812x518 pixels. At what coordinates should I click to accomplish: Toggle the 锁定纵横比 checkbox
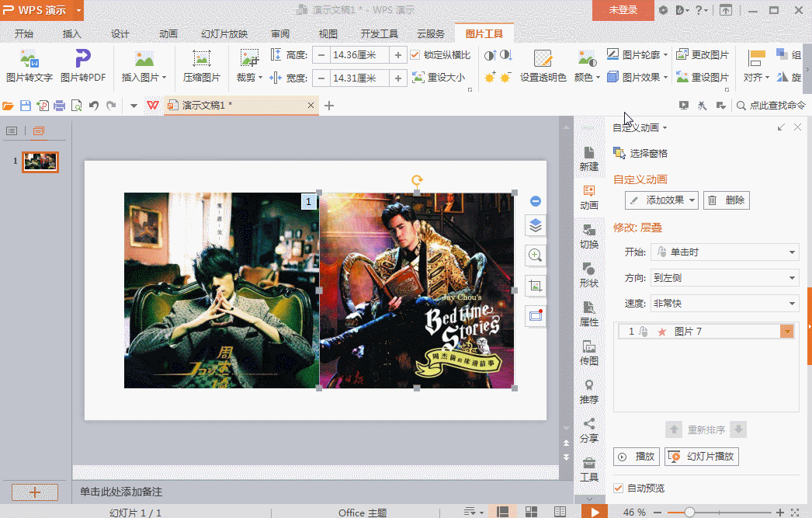coord(415,55)
